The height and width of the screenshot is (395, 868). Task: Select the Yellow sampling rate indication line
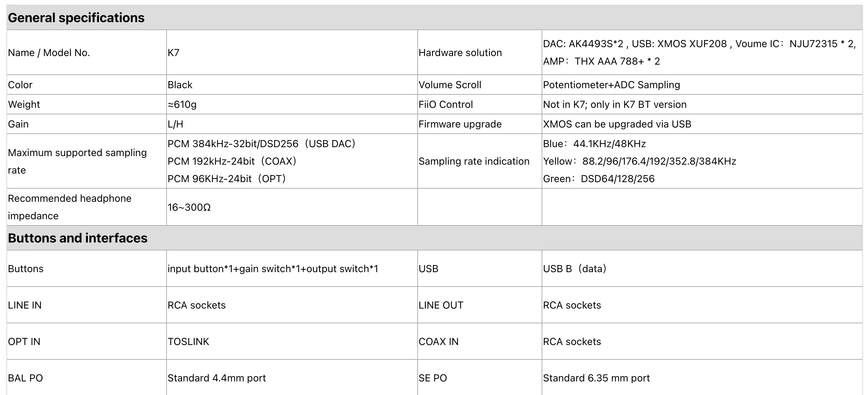(x=639, y=161)
